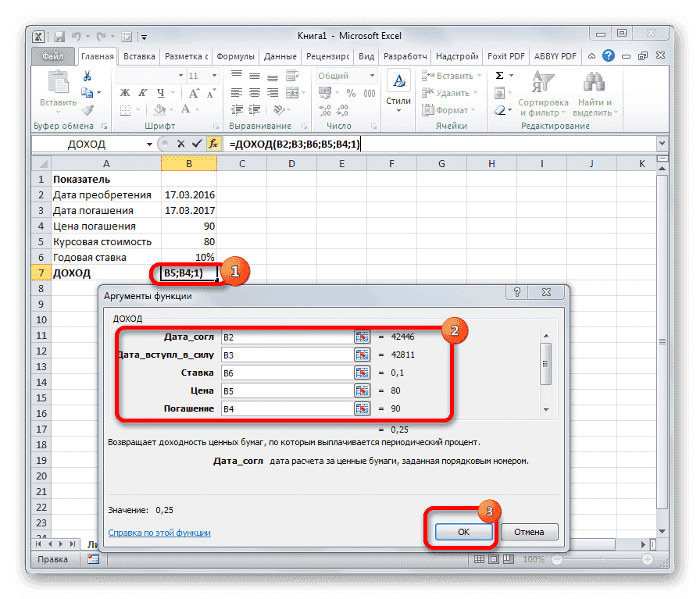Click the Отмена button

[x=530, y=531]
